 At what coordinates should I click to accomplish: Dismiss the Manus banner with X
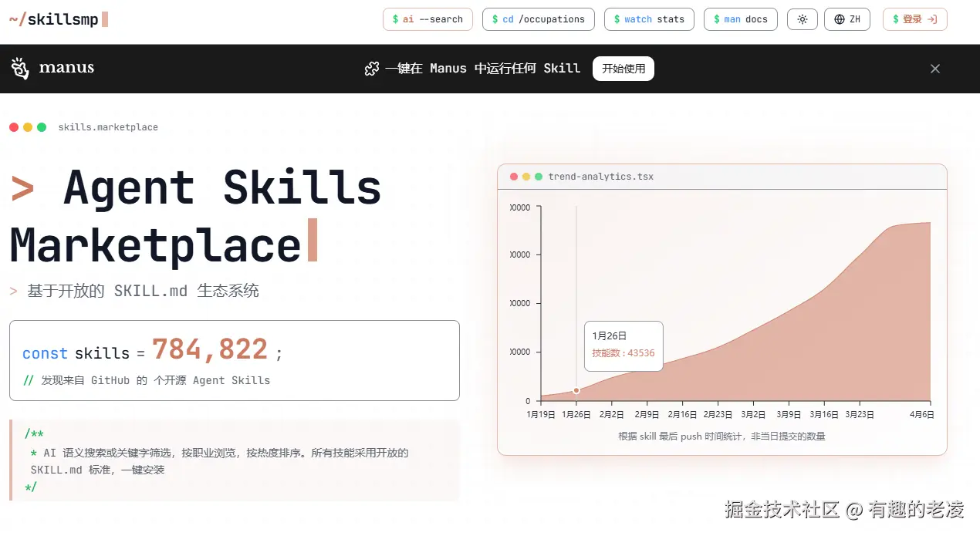[x=935, y=69]
